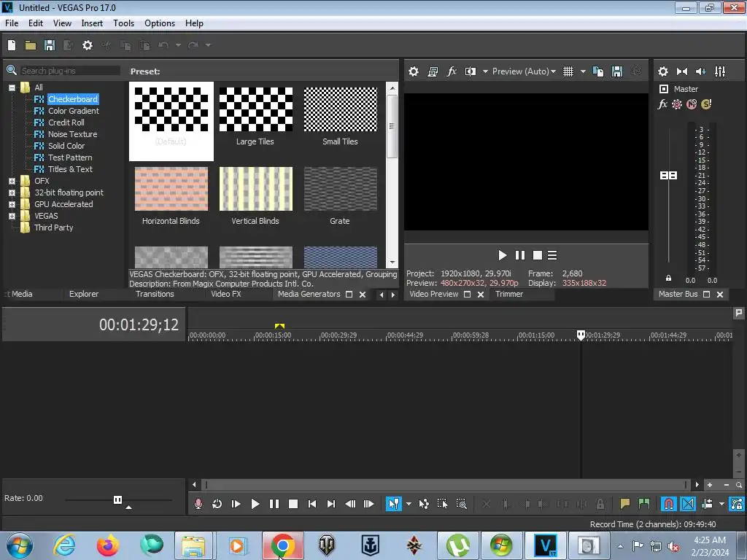
Task: Click Downmix Output icon in Master Bus
Action: (682, 71)
